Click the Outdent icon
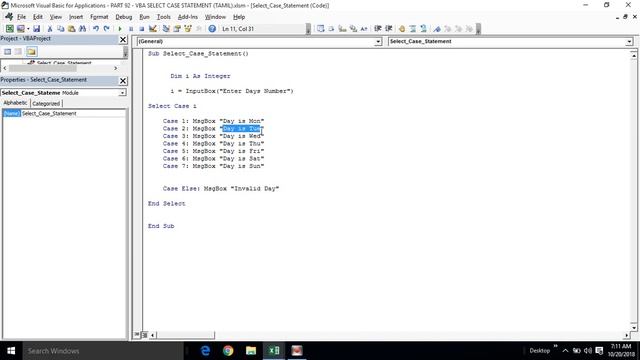640x360 pixels. [389, 29]
